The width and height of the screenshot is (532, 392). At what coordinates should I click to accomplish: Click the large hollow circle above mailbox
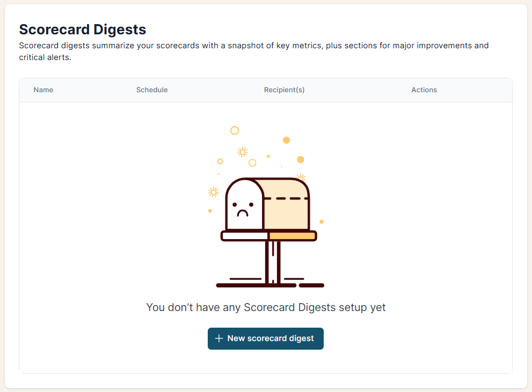click(x=235, y=130)
